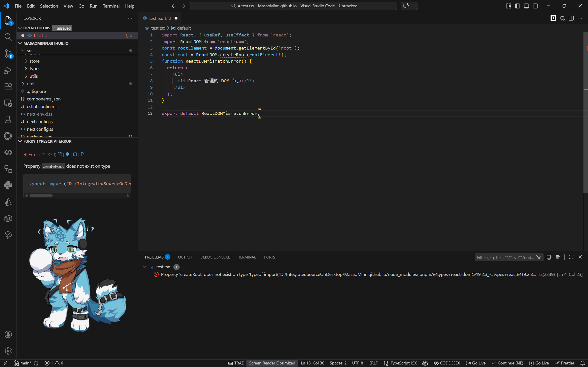Expand the store folder

[x=34, y=61]
